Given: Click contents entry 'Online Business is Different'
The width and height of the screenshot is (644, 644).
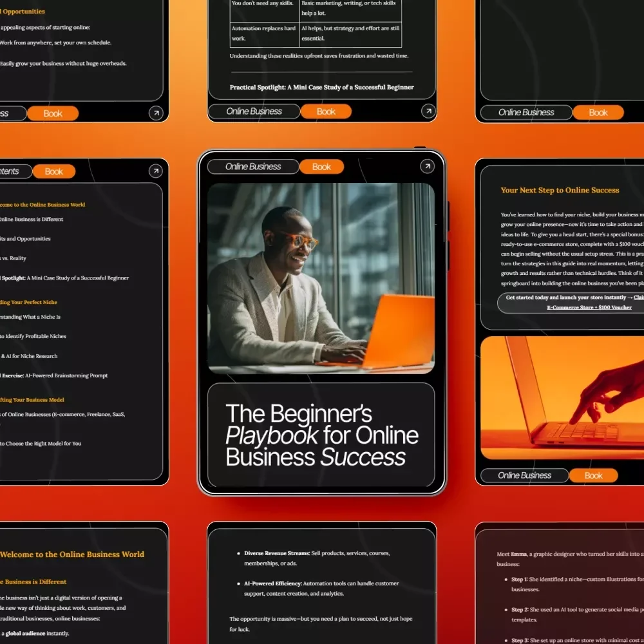Looking at the screenshot, I should point(32,220).
